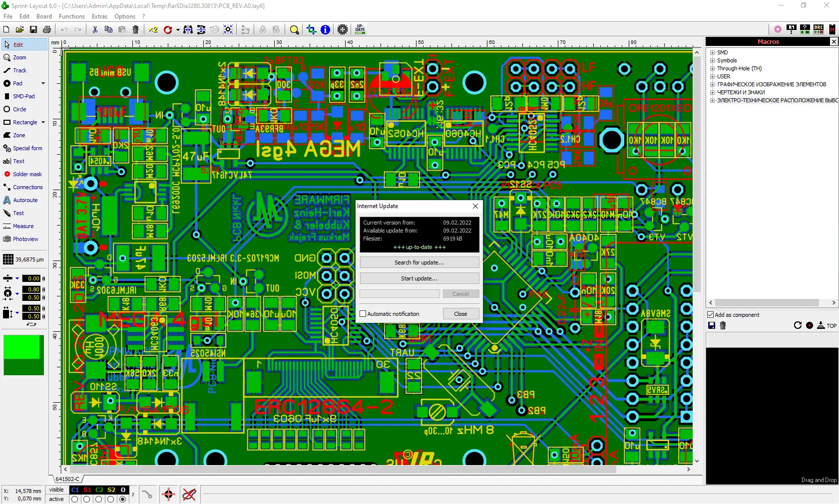The width and height of the screenshot is (839, 504).
Task: Set O layer as active radio button
Action: [123, 499]
